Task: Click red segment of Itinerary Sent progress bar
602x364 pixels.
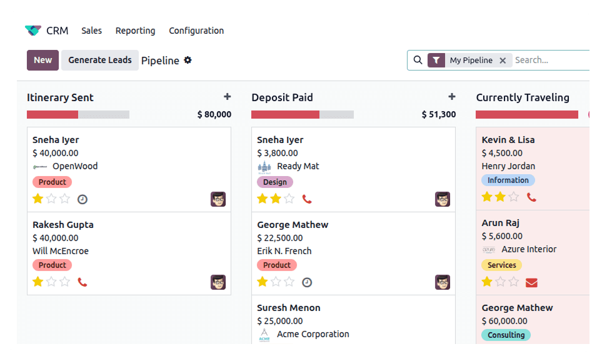Action: tap(53, 114)
